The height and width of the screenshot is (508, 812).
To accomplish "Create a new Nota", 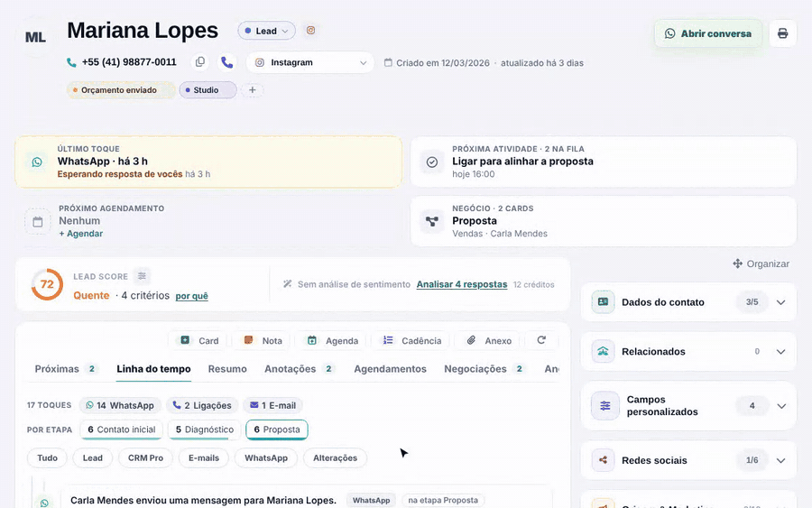I will (x=262, y=340).
